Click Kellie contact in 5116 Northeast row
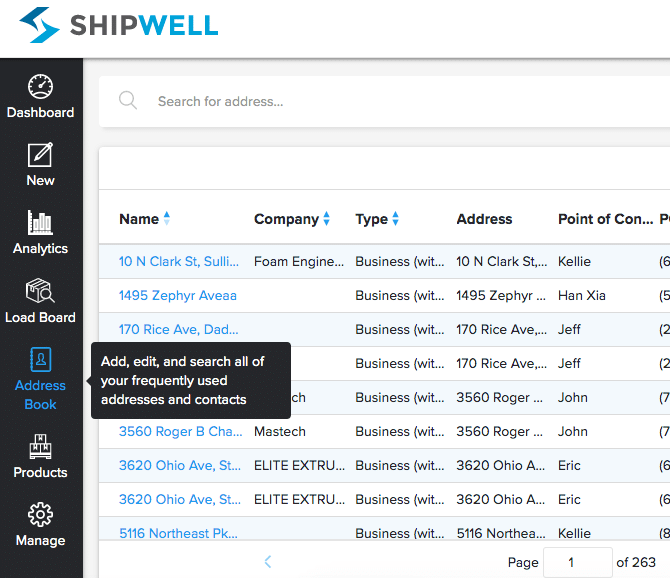The width and height of the screenshot is (670, 578). (x=574, y=533)
